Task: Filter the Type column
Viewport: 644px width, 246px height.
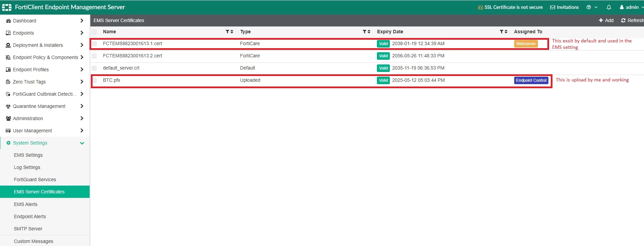Action: (x=364, y=32)
